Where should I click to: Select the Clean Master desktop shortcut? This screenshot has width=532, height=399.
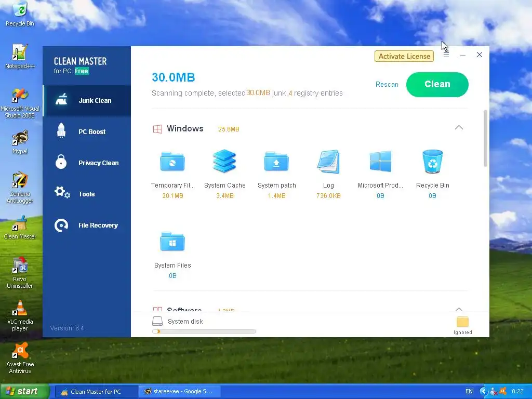click(20, 228)
